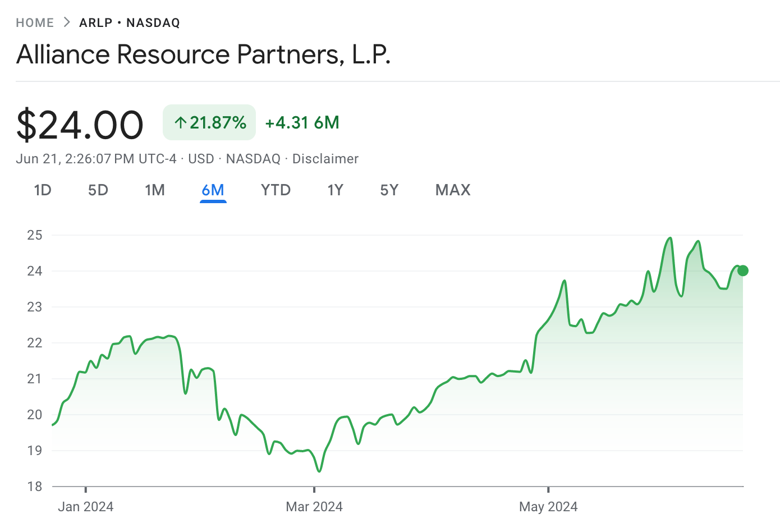Click the +4.31 6M change text

pos(302,122)
